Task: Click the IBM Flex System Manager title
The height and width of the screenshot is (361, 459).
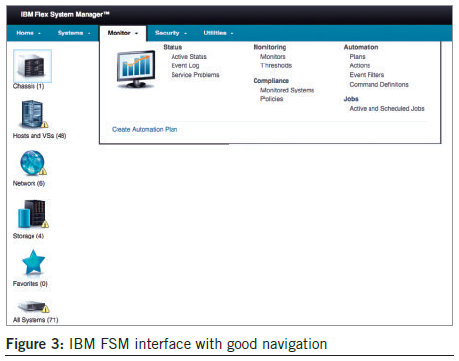Action: [65, 14]
